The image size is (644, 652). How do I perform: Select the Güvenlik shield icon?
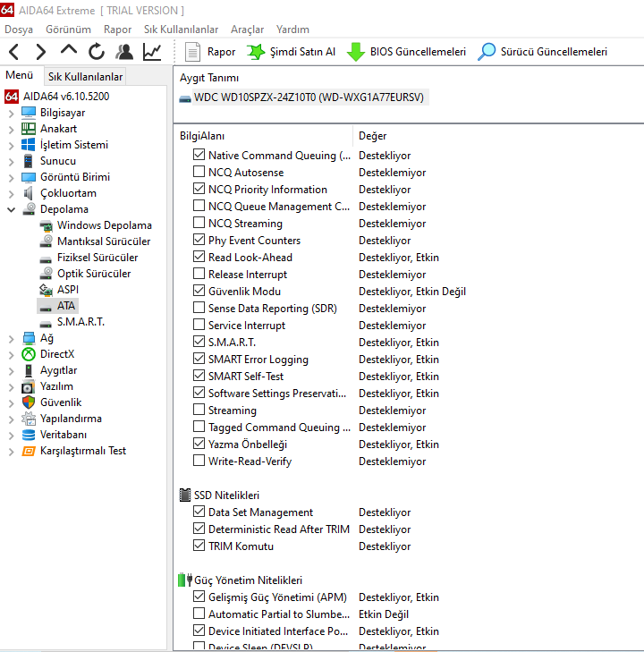(29, 402)
